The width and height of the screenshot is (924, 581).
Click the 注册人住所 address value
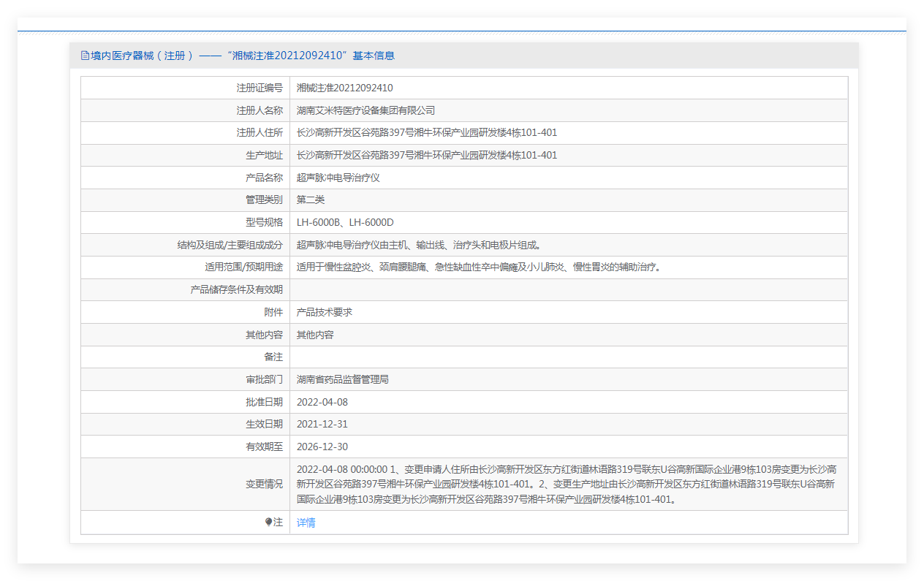426,133
